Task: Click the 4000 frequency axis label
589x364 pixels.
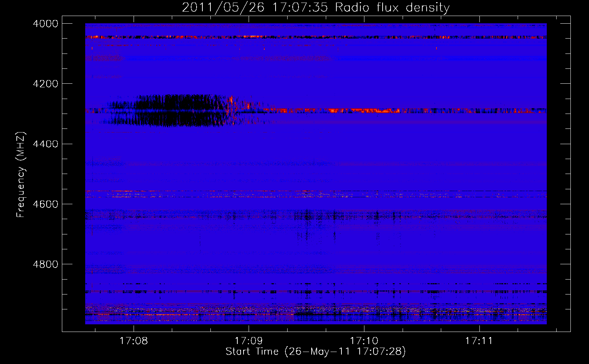Action: [46, 24]
